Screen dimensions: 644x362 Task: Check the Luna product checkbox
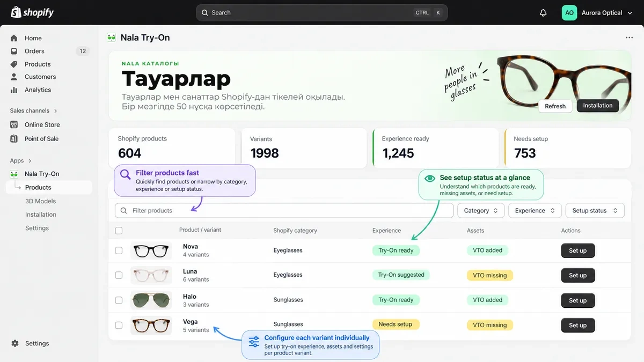click(119, 275)
